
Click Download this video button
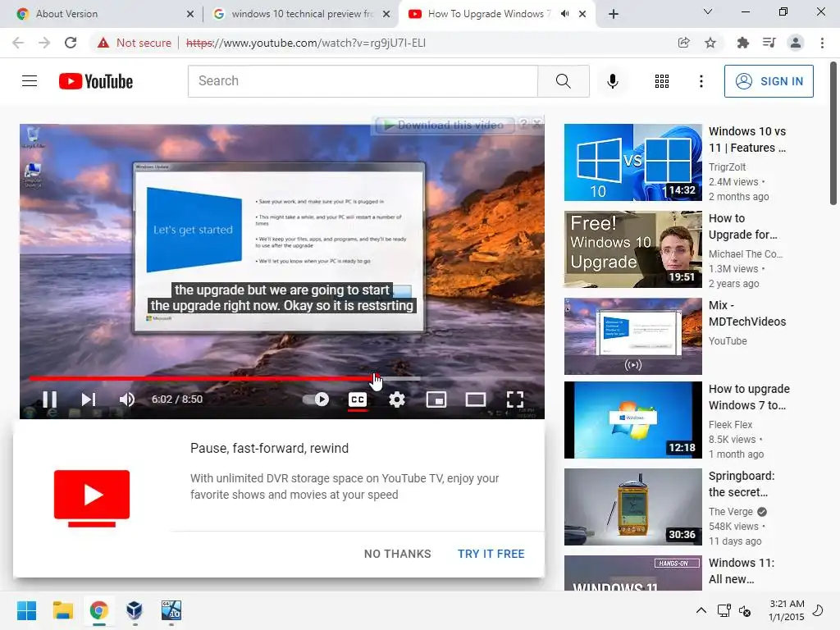pyautogui.click(x=445, y=125)
